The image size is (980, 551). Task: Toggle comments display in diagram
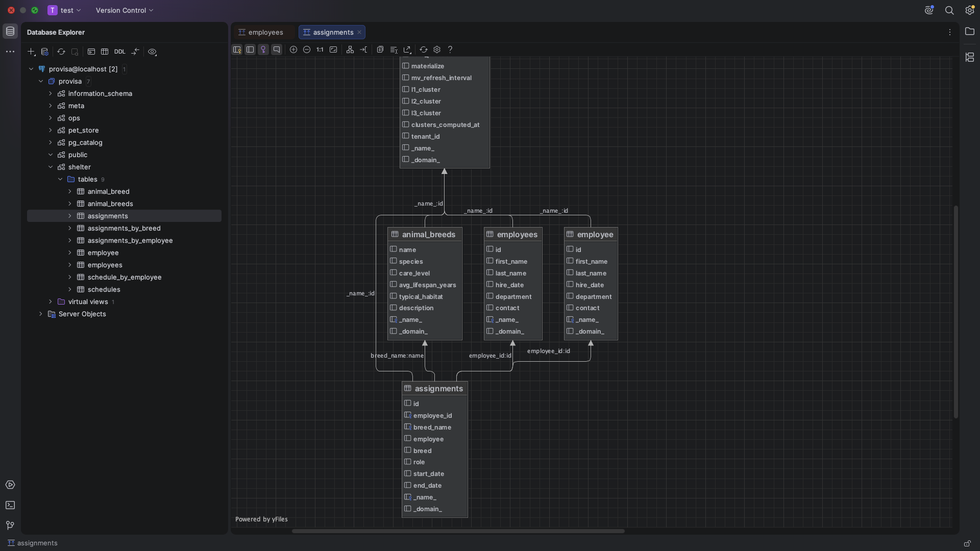(277, 49)
